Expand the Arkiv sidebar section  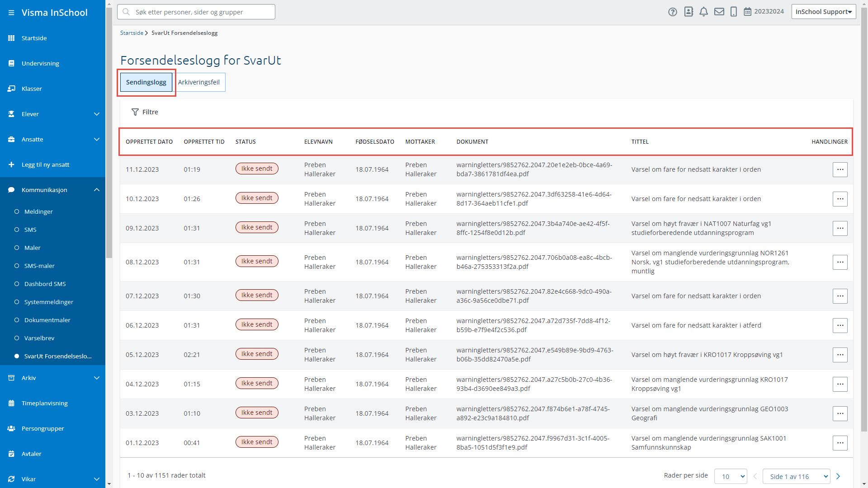pos(52,378)
